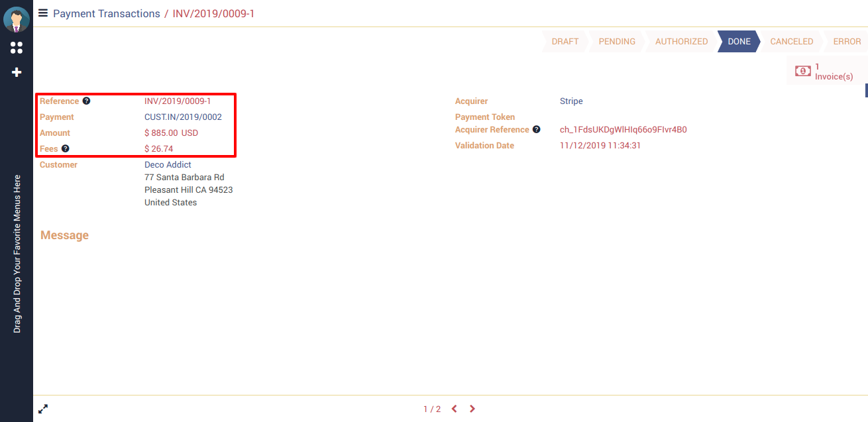The image size is (868, 422).
Task: Open the 1 Invoice(s) button
Action: pyautogui.click(x=825, y=72)
